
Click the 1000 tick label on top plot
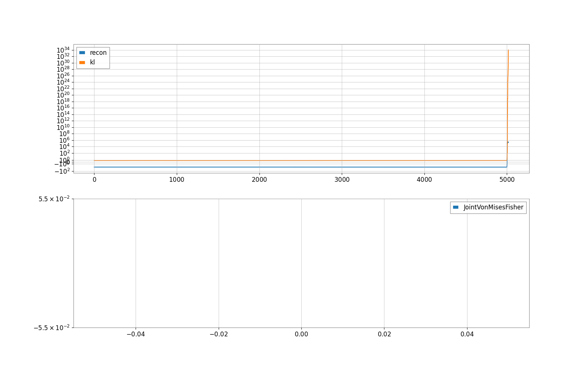click(177, 180)
